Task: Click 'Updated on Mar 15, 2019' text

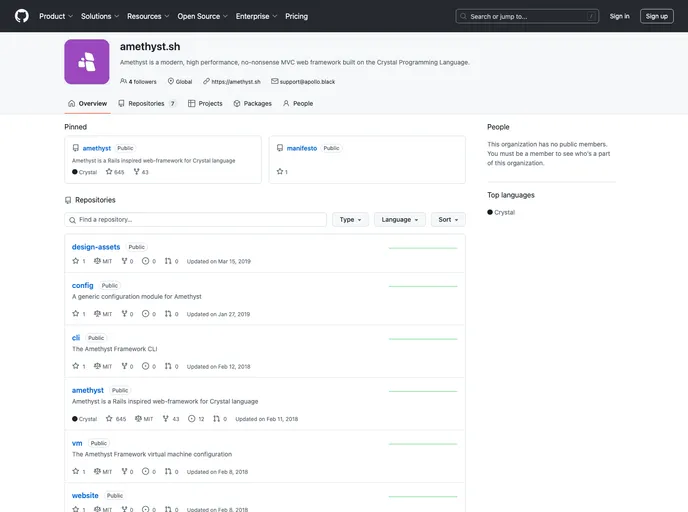Action: 219,261
